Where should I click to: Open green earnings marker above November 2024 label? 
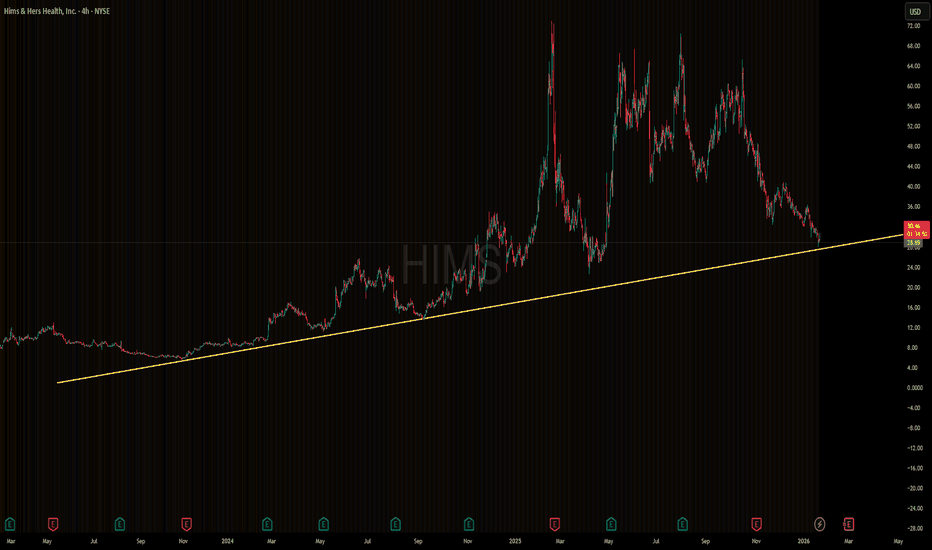coord(469,524)
